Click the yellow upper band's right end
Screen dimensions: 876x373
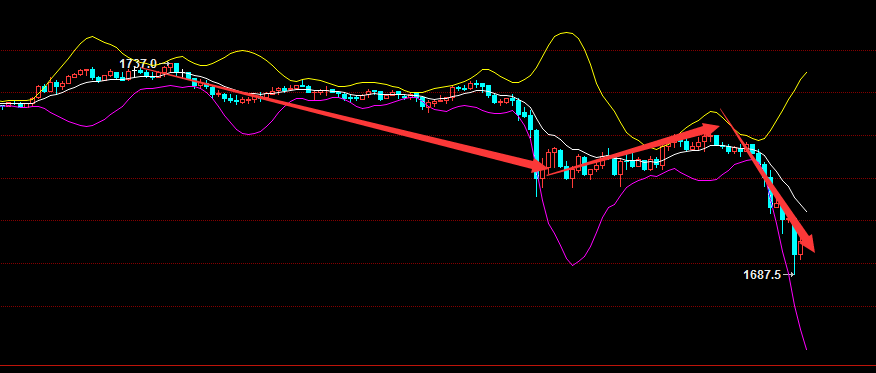point(806,73)
